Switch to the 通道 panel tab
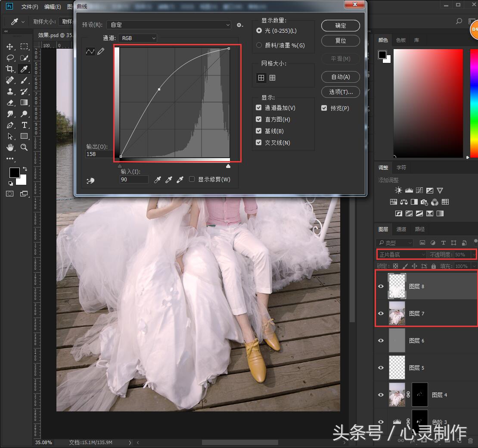The width and height of the screenshot is (478, 448). 401,229
